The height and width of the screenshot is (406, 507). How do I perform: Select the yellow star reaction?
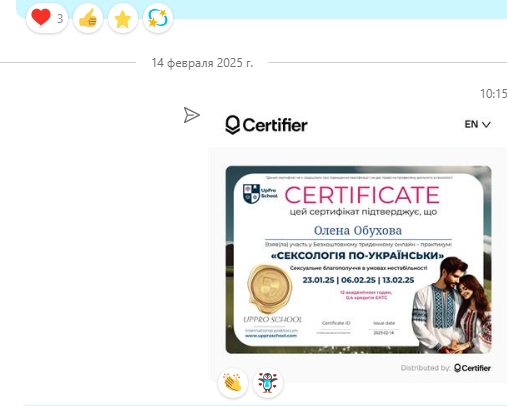123,18
